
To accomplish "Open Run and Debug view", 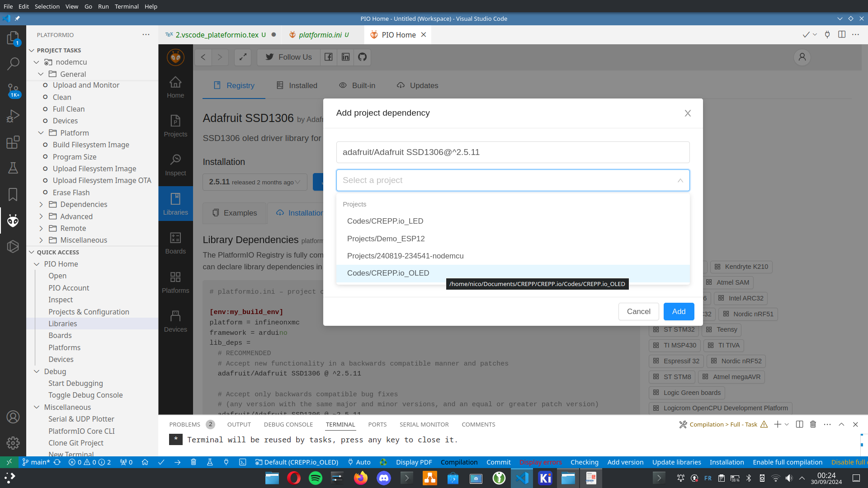I will coord(13,116).
